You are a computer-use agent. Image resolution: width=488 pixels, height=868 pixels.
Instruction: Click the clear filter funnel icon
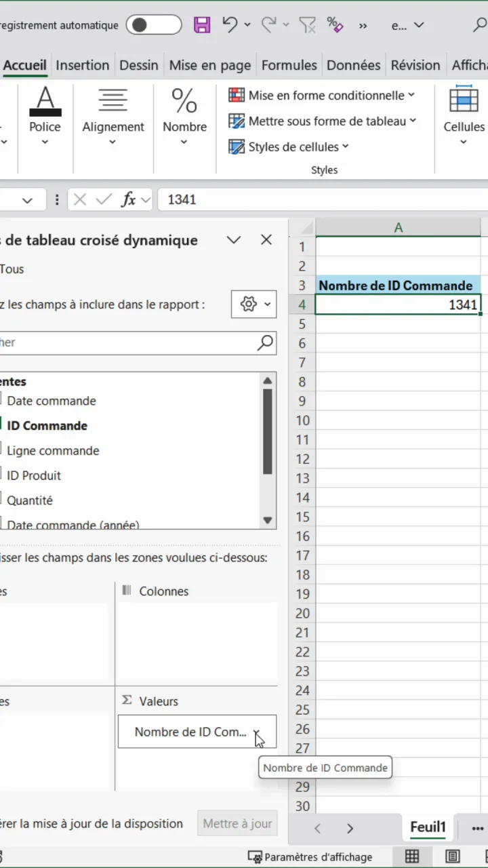[x=308, y=25]
